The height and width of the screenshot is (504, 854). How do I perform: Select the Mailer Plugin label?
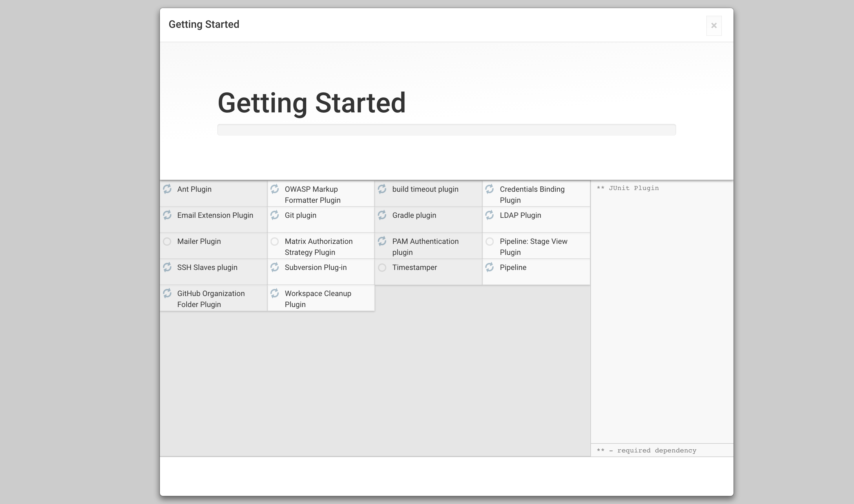[x=199, y=242]
